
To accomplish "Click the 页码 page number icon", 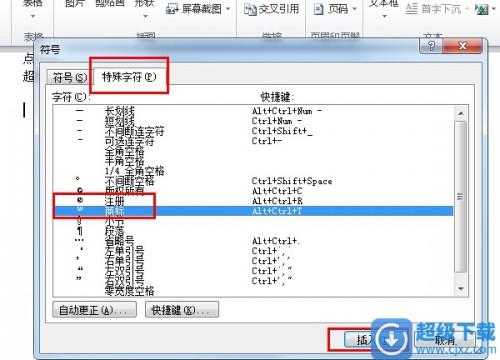I will pos(319,9).
